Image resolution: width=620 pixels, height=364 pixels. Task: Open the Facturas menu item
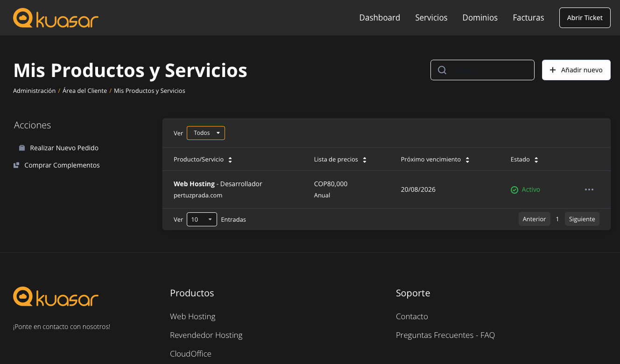tap(528, 18)
